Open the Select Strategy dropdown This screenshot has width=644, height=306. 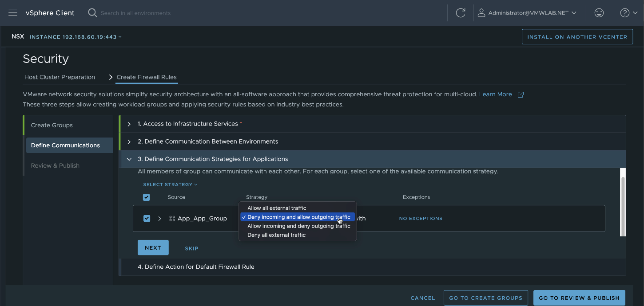click(170, 184)
